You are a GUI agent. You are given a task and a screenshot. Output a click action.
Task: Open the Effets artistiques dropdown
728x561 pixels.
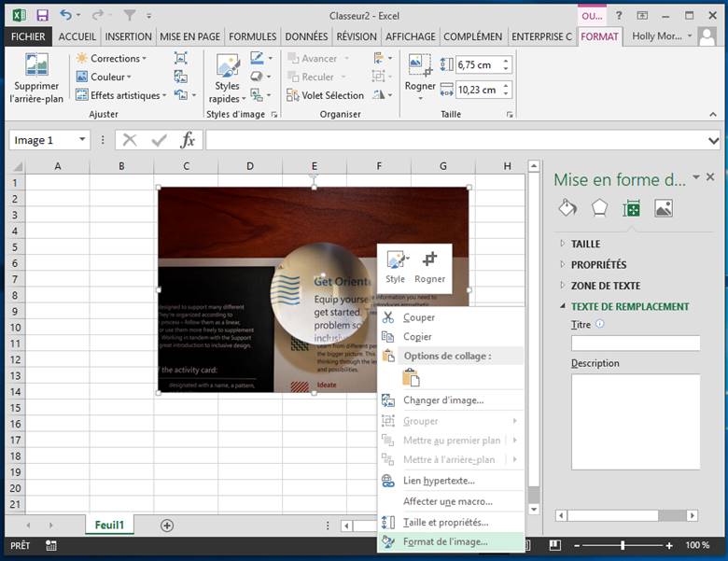click(127, 95)
